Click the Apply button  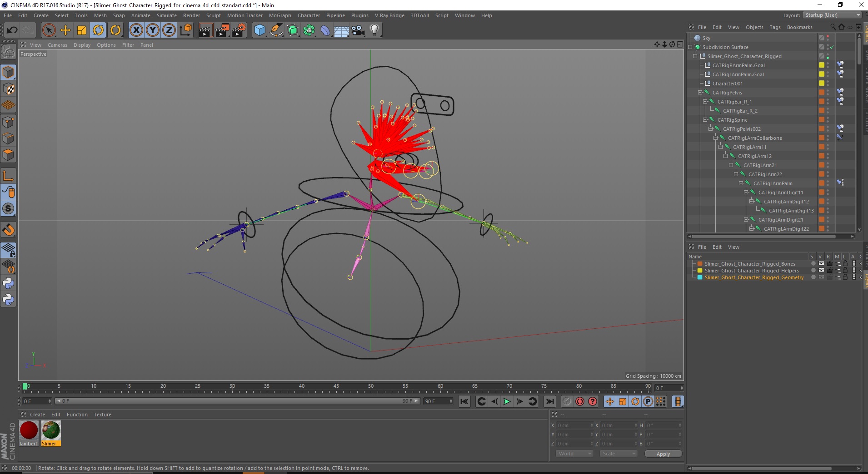pos(663,454)
